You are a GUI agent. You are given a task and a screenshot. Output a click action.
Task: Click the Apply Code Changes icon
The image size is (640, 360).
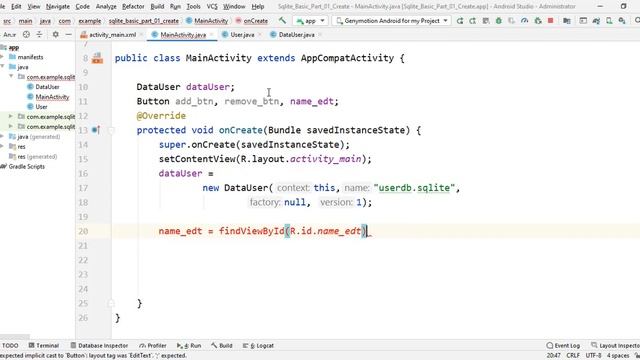[x=472, y=20]
